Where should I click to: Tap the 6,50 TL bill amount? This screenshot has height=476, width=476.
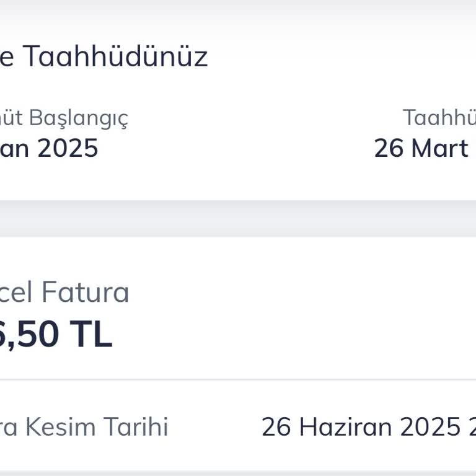coord(56,334)
